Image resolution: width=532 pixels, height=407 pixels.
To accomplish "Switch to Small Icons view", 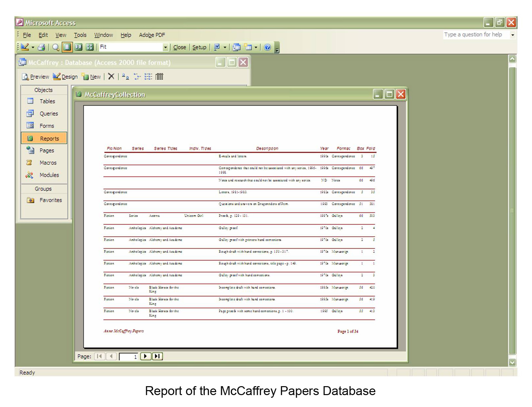I will (x=137, y=77).
